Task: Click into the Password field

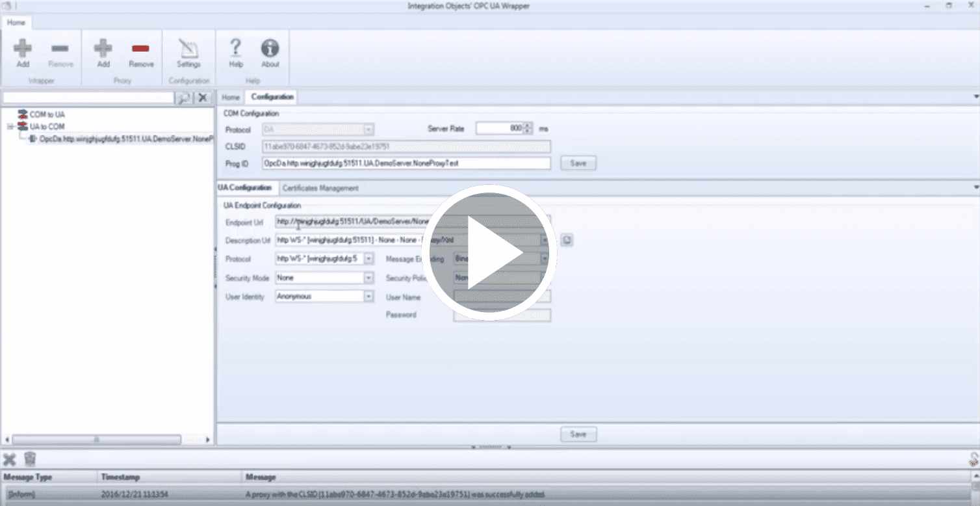Action: 502,315
